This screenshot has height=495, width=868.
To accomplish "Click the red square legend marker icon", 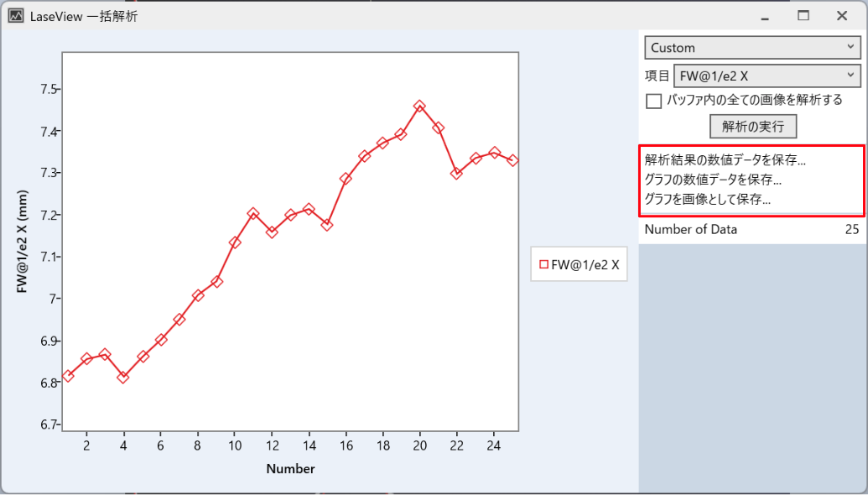I will point(543,264).
